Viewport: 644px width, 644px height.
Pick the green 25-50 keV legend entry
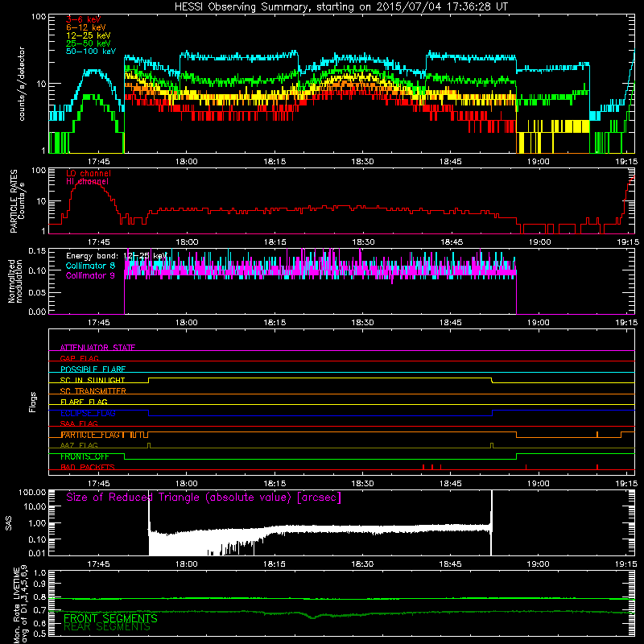[x=89, y=43]
